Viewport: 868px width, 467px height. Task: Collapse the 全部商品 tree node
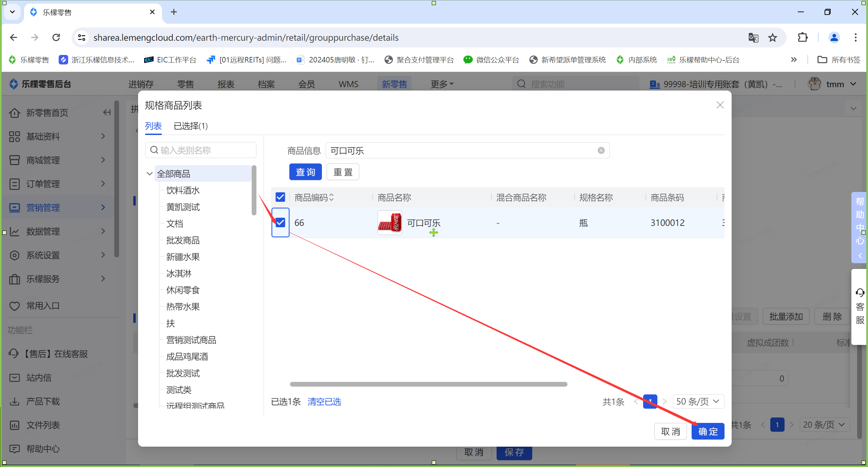click(x=149, y=174)
